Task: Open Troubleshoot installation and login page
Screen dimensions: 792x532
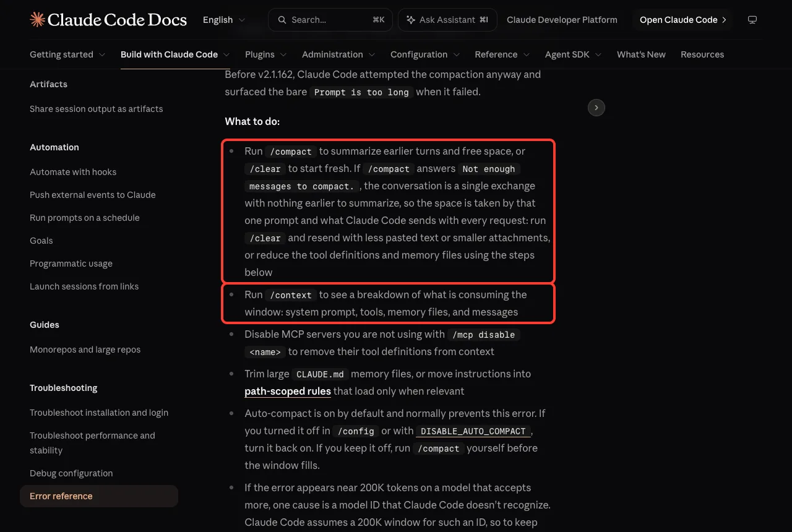Action: pyautogui.click(x=99, y=413)
